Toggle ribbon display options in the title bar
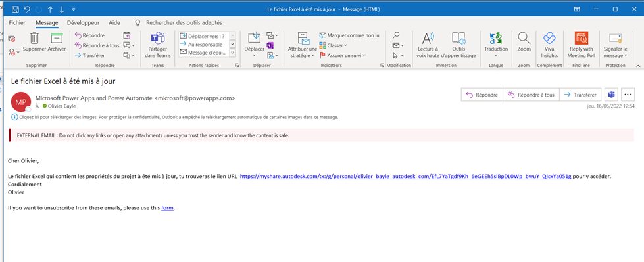Screen dimensions: 644x262 click(577, 9)
